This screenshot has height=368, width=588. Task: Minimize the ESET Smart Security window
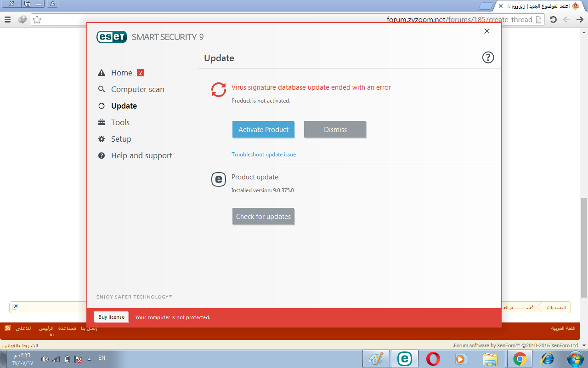point(467,31)
